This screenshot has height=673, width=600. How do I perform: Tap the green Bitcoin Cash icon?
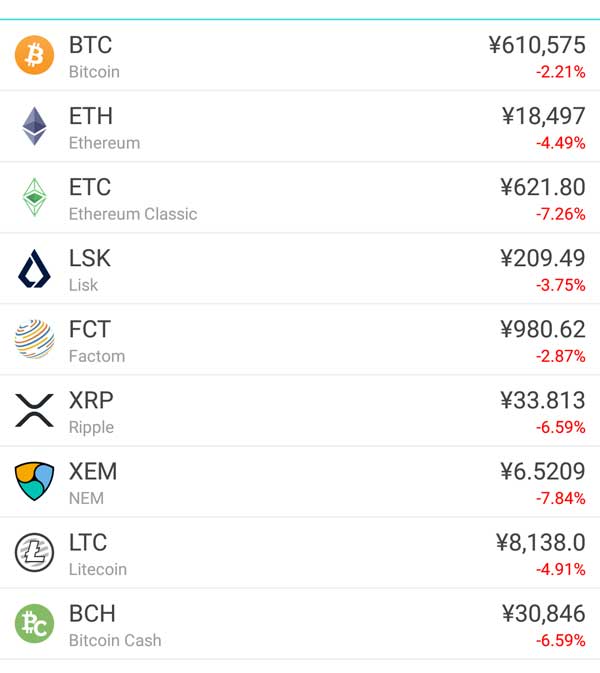pos(35,623)
